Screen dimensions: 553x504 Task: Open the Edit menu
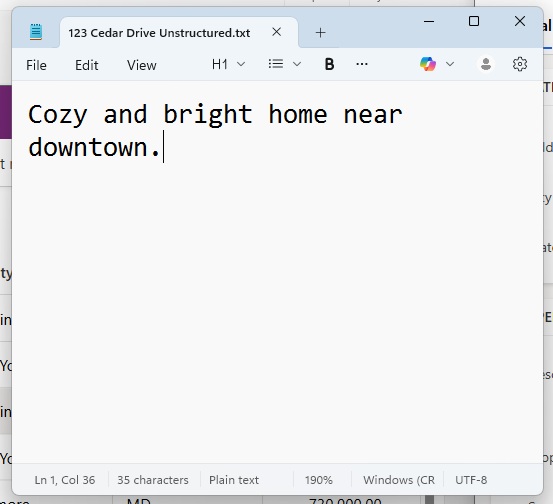click(x=86, y=65)
